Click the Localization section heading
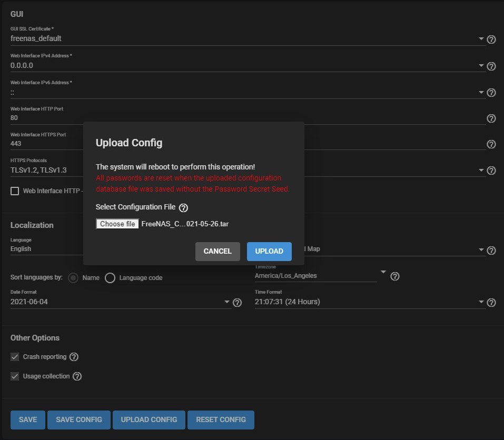 point(32,225)
